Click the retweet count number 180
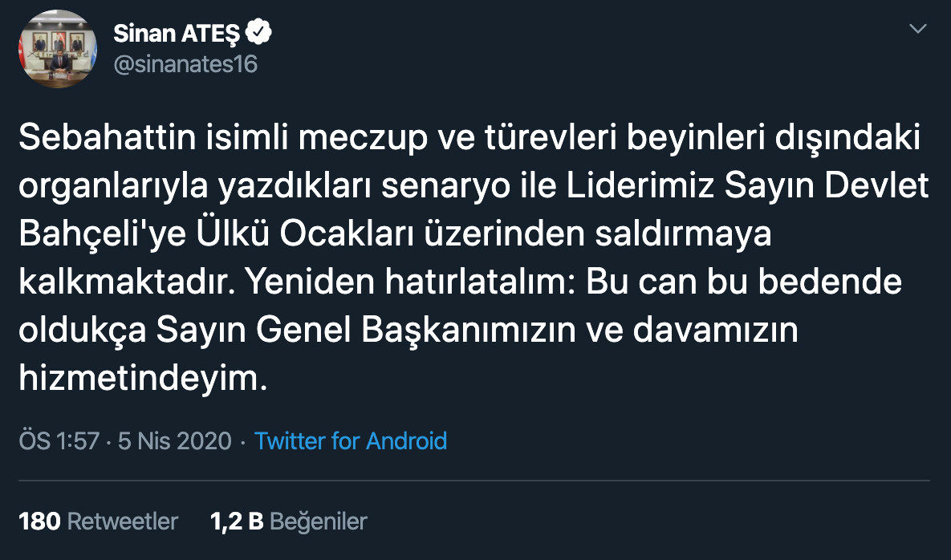This screenshot has height=560, width=951. click(39, 521)
